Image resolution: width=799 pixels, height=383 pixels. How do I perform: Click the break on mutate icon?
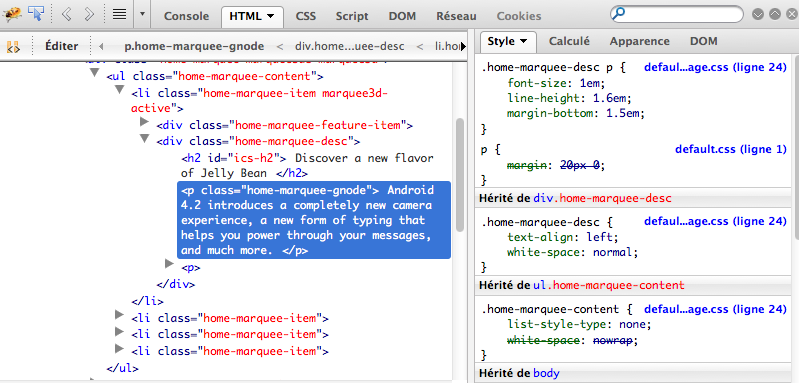point(13,46)
